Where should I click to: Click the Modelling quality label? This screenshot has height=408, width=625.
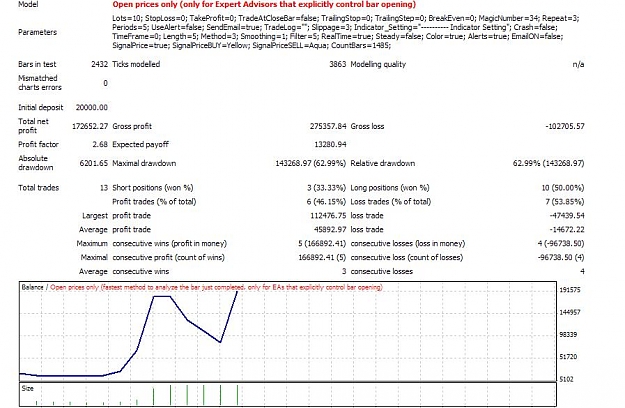[x=378, y=65]
